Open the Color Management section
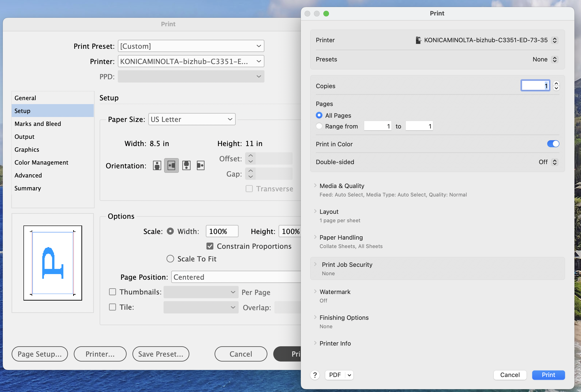The height and width of the screenshot is (392, 581). [x=41, y=162]
